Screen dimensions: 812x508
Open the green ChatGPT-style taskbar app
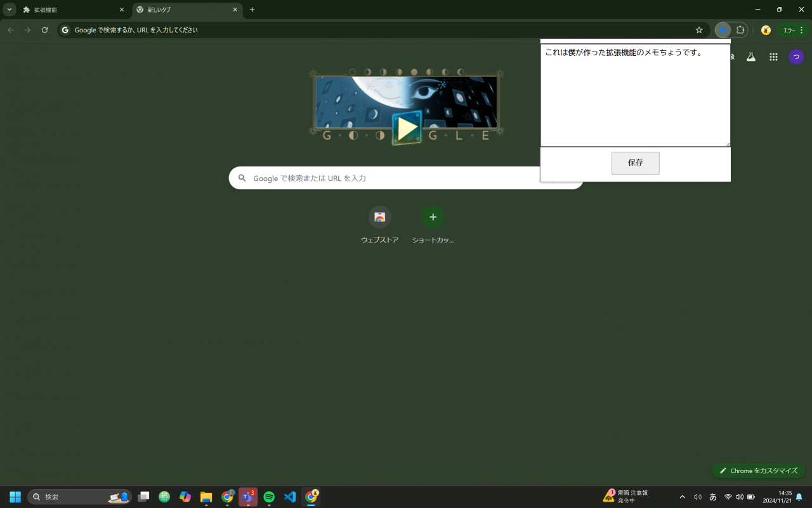164,497
